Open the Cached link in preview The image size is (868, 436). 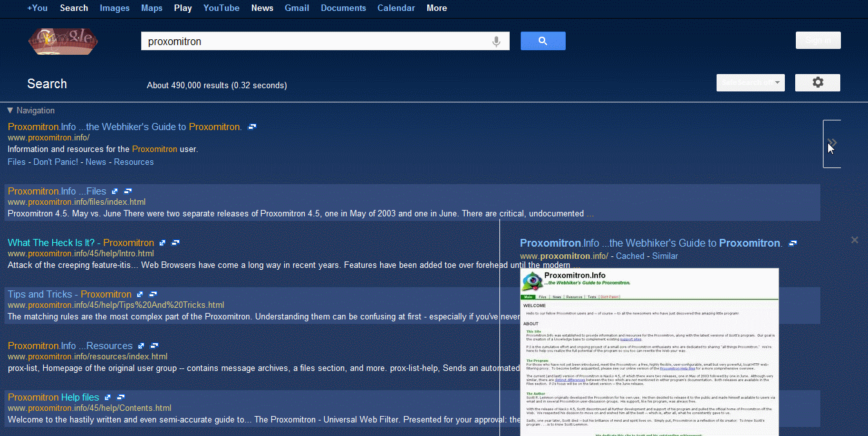(x=630, y=256)
